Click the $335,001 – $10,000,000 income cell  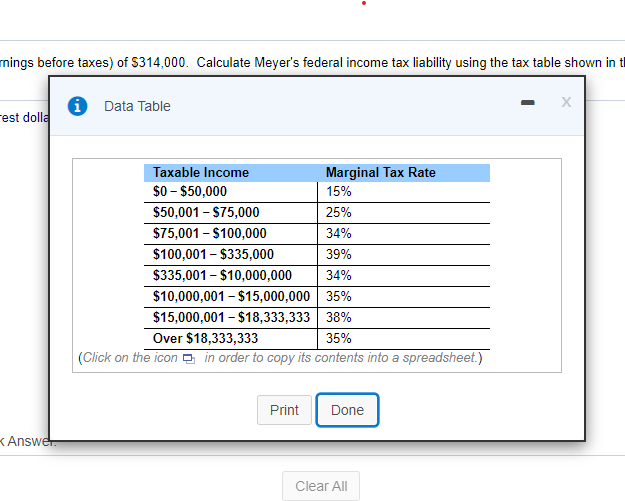pos(231,276)
